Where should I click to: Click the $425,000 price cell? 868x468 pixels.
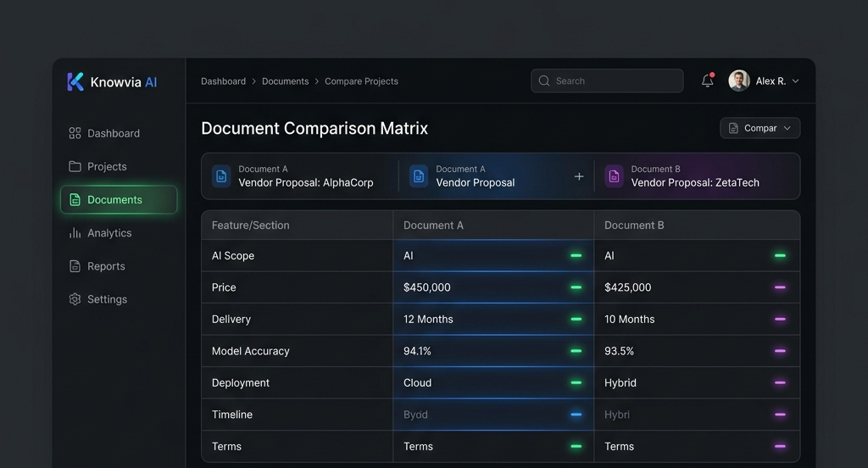pyautogui.click(x=697, y=287)
